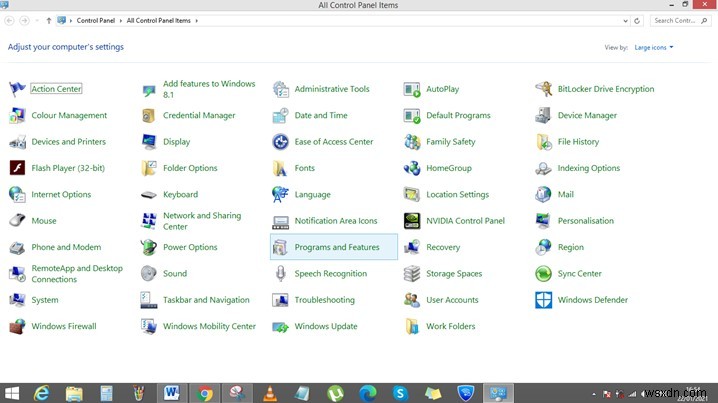Expand the chevron after All Control Panel Items
Screen dimensions: 718x403
[x=196, y=21]
